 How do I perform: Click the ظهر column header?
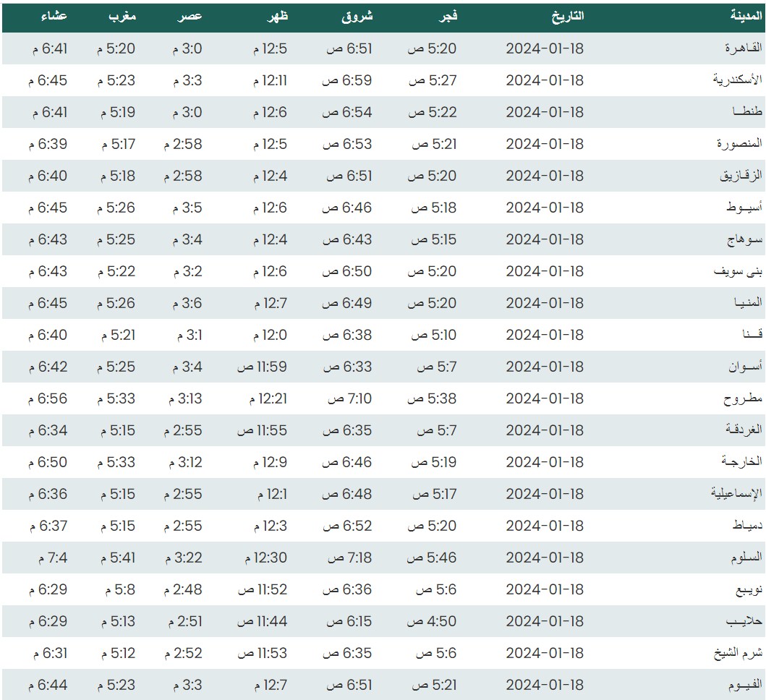(x=277, y=16)
